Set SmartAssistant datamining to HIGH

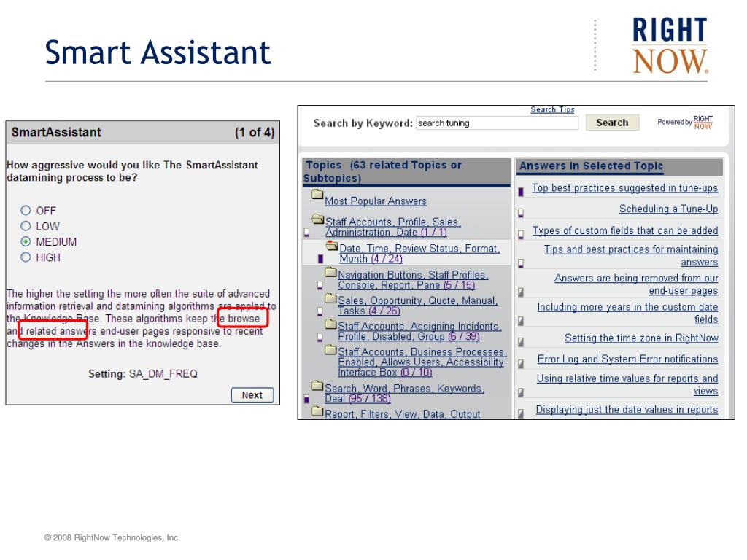point(26,257)
